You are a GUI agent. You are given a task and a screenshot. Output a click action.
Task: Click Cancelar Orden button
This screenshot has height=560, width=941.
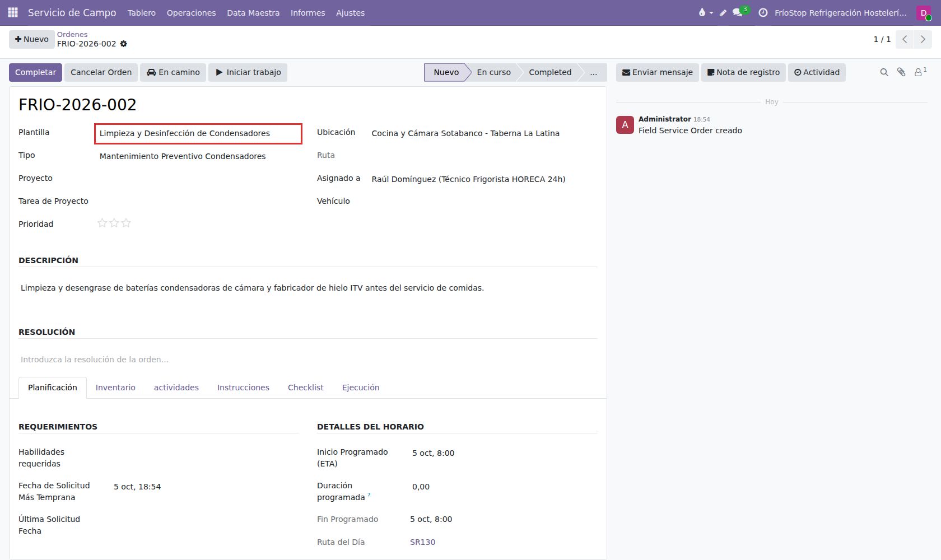click(101, 72)
